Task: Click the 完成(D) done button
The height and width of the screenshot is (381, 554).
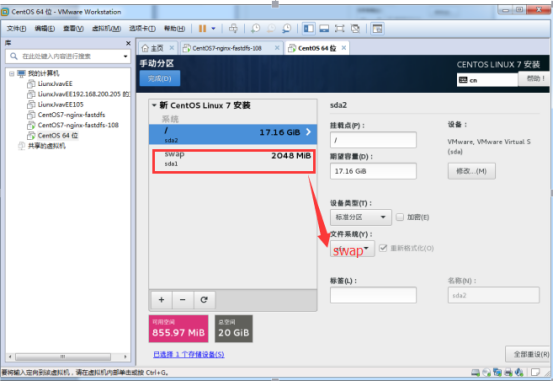Action: click(160, 78)
